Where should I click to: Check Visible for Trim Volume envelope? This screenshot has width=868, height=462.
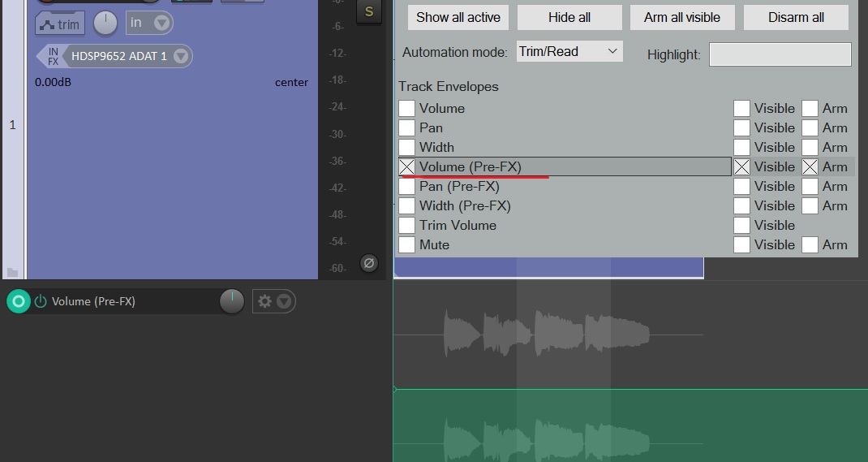pyautogui.click(x=741, y=226)
